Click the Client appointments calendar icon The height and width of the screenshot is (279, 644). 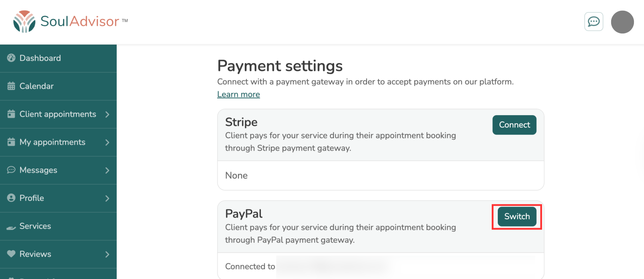point(11,114)
